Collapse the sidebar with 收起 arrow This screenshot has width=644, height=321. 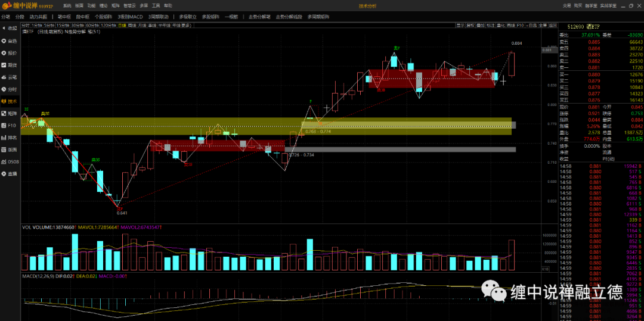point(9,28)
